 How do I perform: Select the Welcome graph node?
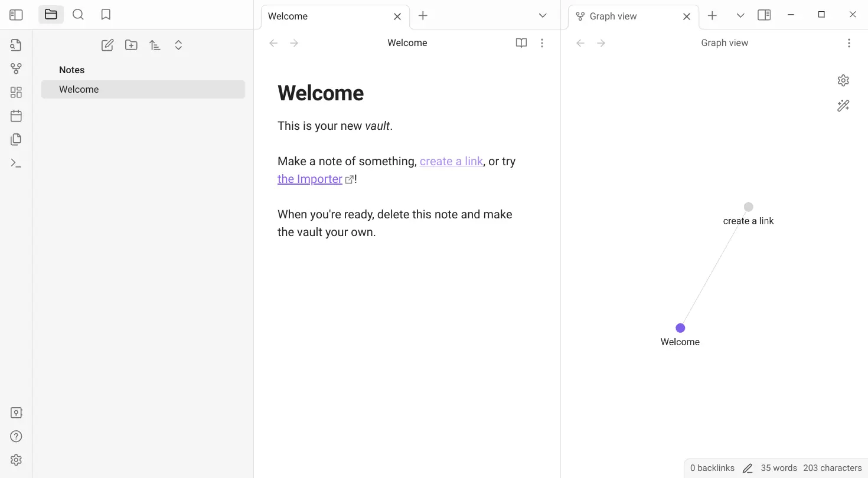(x=680, y=328)
